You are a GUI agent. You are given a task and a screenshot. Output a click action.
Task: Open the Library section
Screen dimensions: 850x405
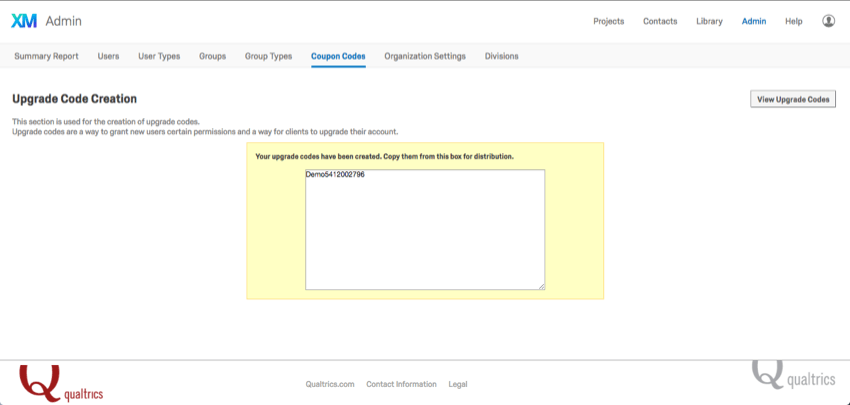point(709,22)
